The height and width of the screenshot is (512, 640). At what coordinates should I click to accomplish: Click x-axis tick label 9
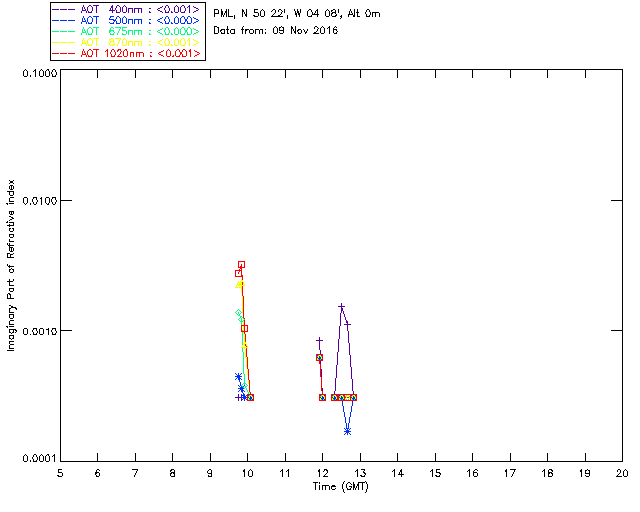pos(210,474)
